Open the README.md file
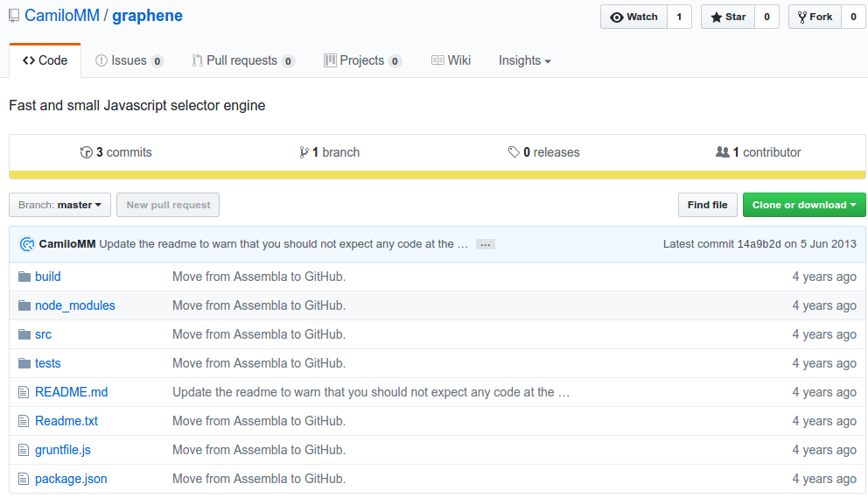868x498 pixels. [72, 392]
